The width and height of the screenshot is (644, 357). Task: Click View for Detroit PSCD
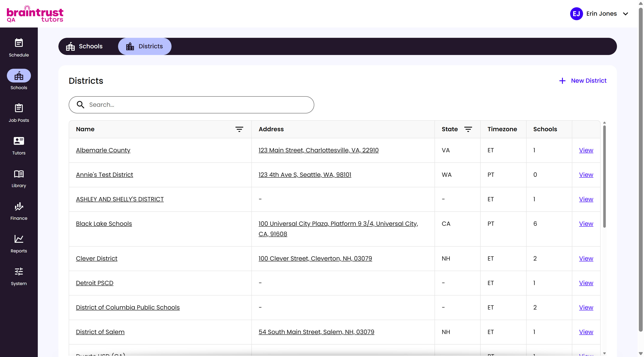(586, 283)
